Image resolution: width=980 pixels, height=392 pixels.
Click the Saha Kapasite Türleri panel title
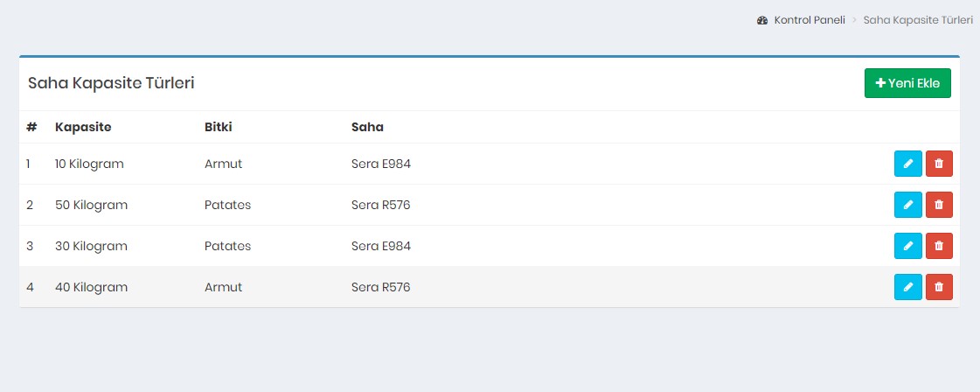[111, 83]
